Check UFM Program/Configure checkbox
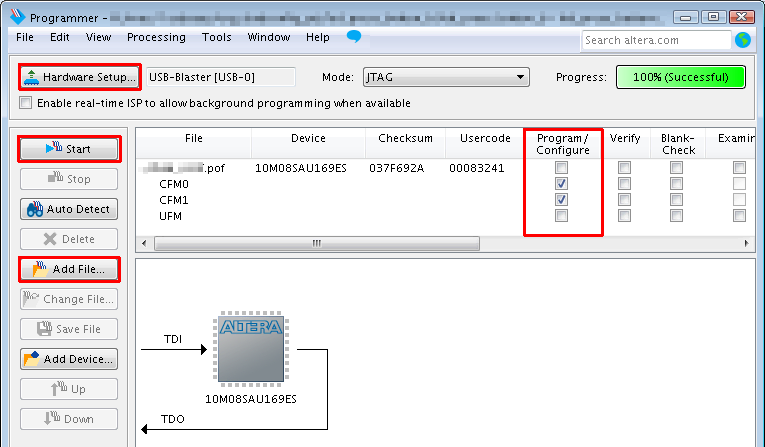This screenshot has height=447, width=765. 562,216
